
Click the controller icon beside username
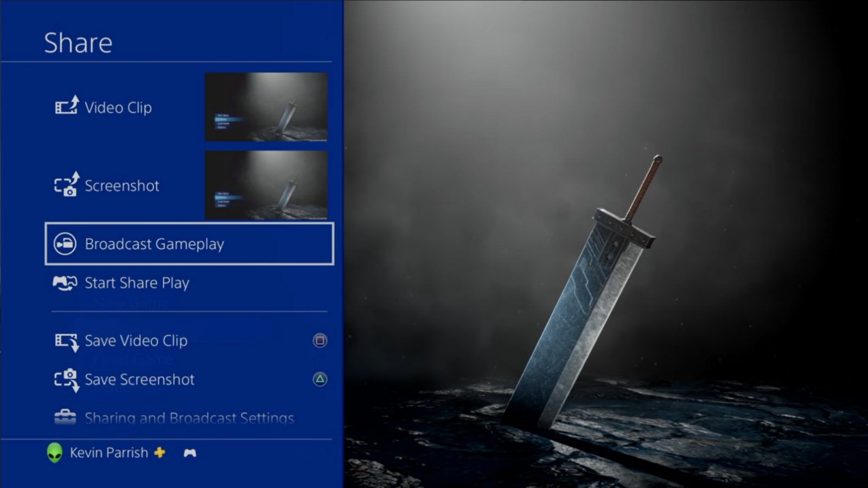click(190, 453)
